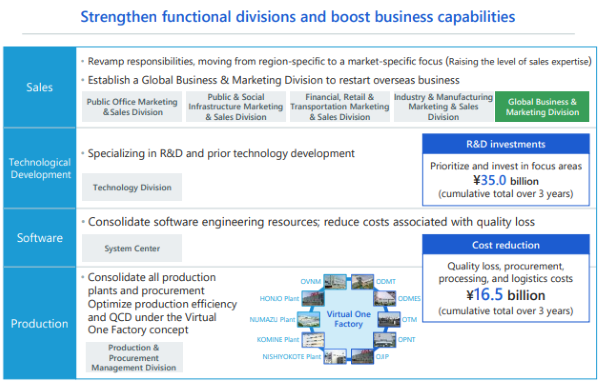Click the ODMT plant photo thumbnail

[x=362, y=281]
